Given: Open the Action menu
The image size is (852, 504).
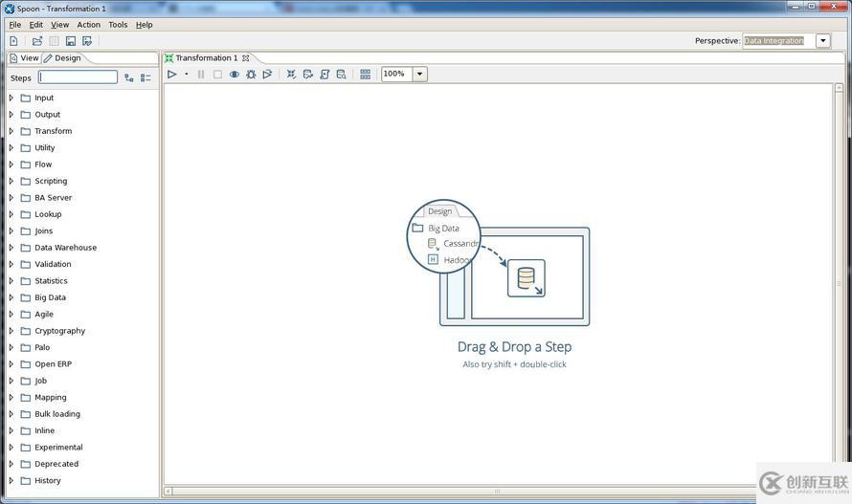Looking at the screenshot, I should (89, 25).
